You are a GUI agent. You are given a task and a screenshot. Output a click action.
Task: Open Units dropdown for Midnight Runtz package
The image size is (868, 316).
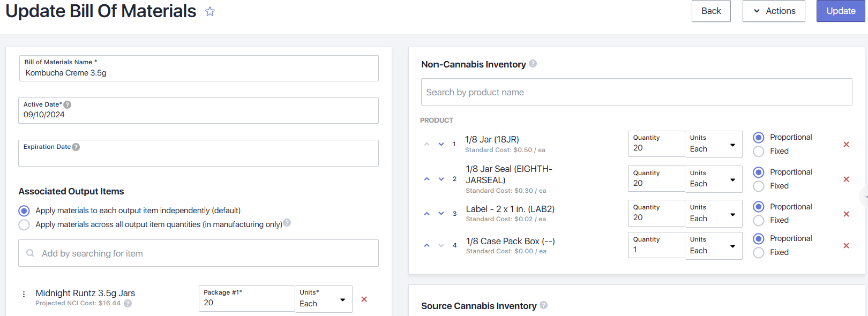click(x=323, y=299)
